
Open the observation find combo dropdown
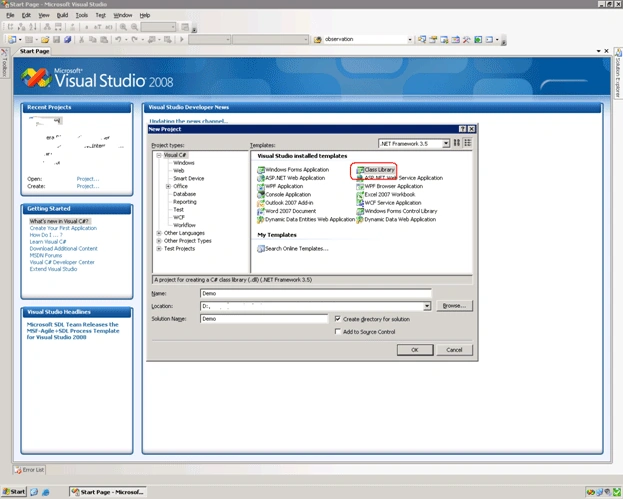coord(410,39)
